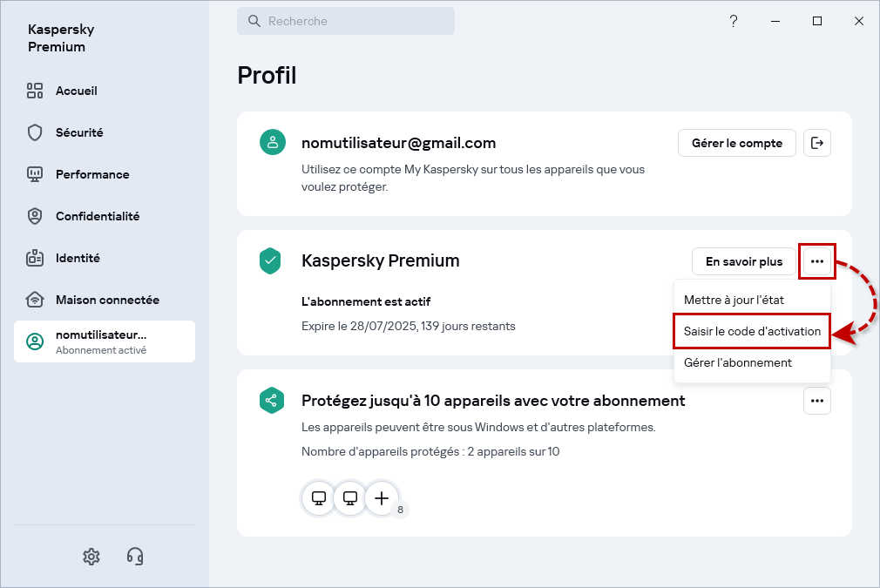Click the Gérer le compte button

tap(736, 143)
